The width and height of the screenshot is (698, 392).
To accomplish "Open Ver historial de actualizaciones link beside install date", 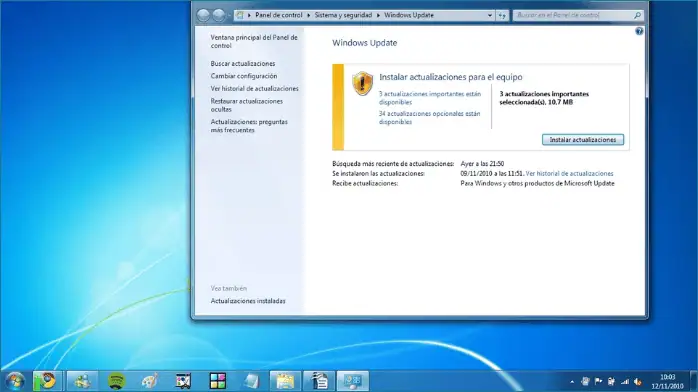I will (x=569, y=174).
